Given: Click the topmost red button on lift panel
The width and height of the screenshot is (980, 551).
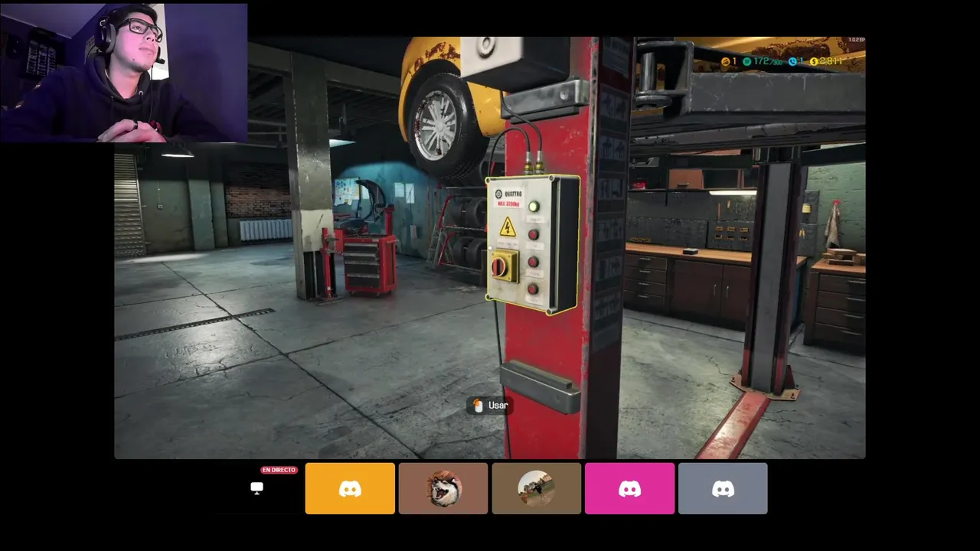Looking at the screenshot, I should [x=534, y=235].
